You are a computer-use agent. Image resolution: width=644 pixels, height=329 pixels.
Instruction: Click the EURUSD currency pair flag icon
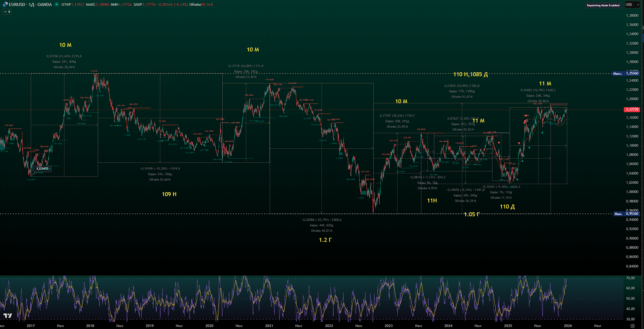[x=5, y=4]
